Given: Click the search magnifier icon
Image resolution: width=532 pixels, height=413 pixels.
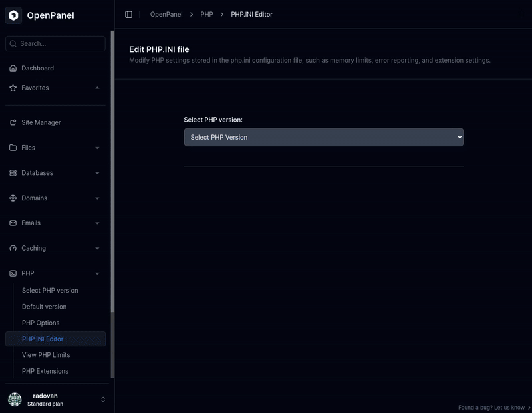Looking at the screenshot, I should tap(13, 43).
